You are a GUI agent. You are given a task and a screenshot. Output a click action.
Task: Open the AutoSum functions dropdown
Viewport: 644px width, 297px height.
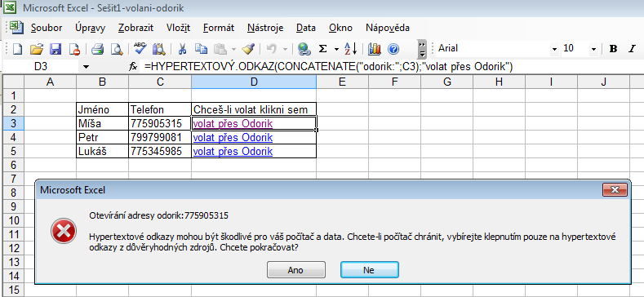click(x=336, y=49)
